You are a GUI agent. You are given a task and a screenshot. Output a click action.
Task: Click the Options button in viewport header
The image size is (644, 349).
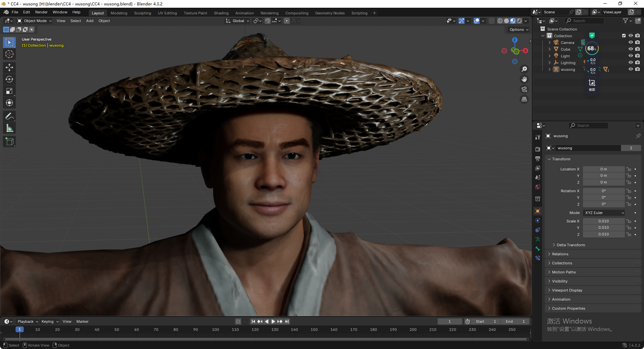[x=518, y=30]
